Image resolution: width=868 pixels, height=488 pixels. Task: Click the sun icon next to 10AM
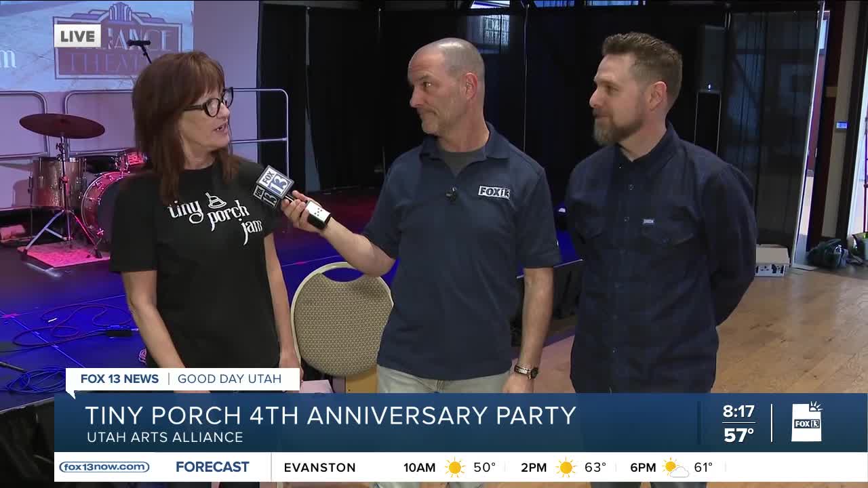click(x=454, y=468)
